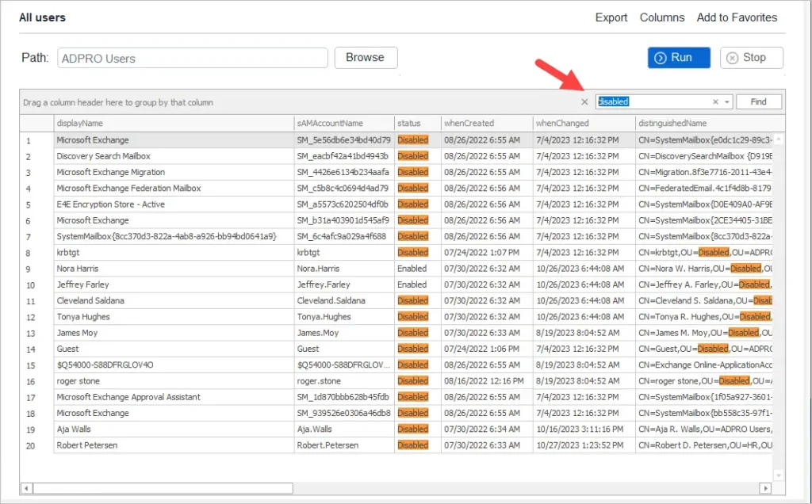Click the '$Q54000-S88DFRGLOV4O' displayName cell
This screenshot has height=504, width=812.
174,365
